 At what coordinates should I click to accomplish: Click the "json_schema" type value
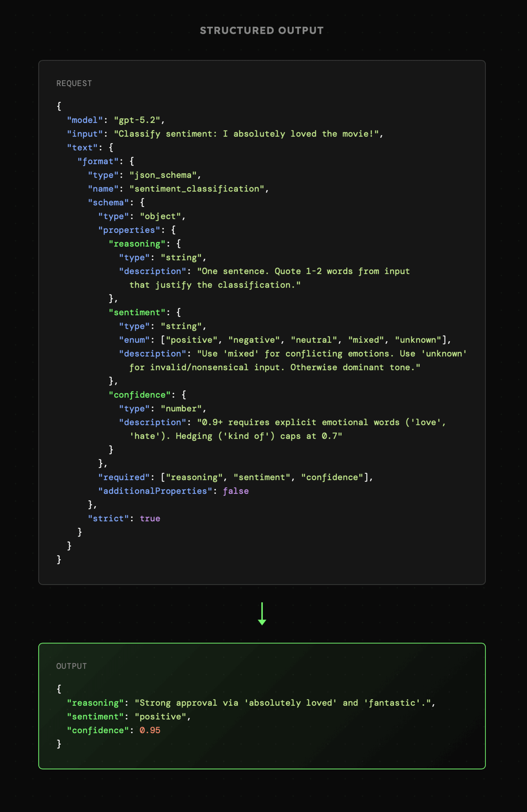[x=163, y=175]
